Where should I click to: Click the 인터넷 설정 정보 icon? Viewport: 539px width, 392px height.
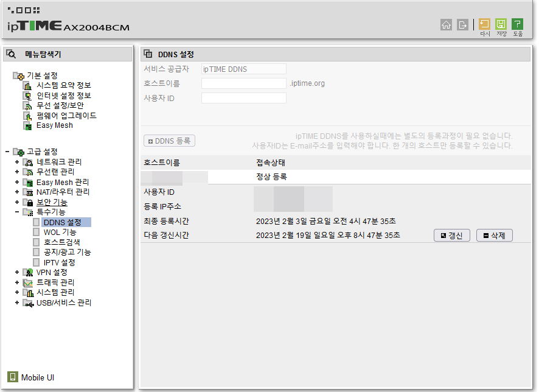(x=27, y=96)
